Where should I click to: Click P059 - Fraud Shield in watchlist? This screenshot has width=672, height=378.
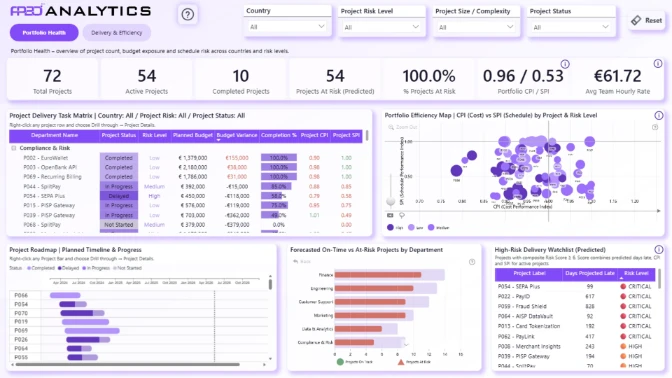[522, 306]
